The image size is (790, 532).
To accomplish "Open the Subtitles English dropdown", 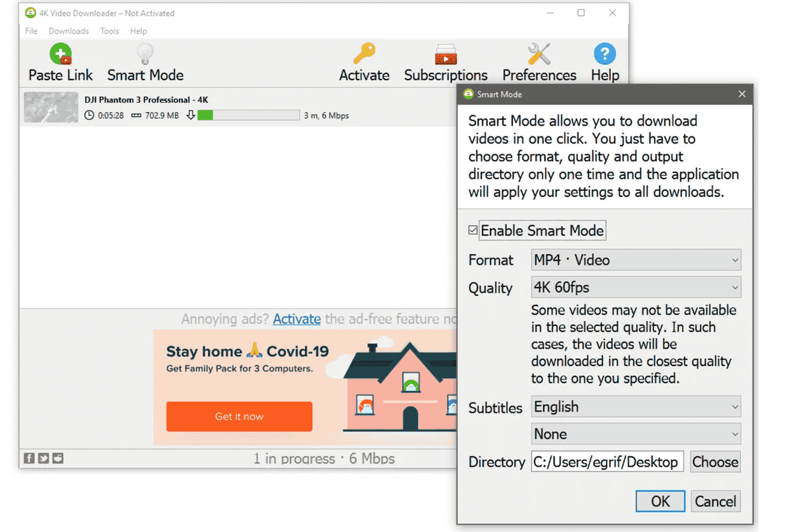I will pos(636,406).
